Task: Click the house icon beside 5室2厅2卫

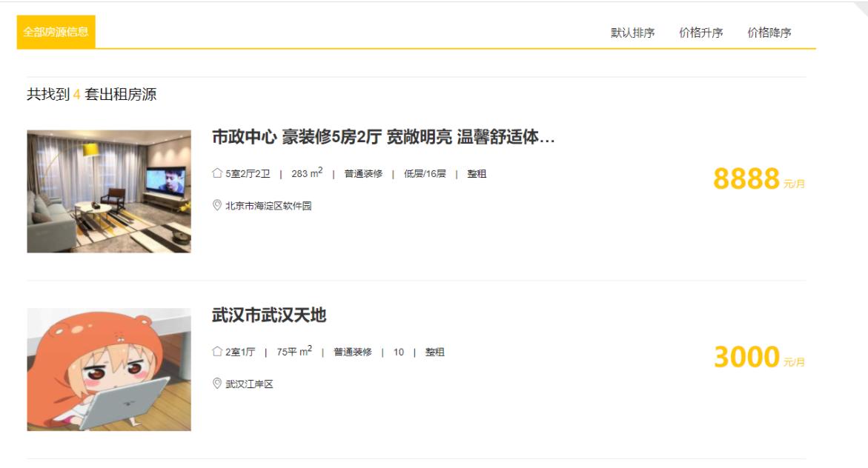Action: click(x=217, y=173)
